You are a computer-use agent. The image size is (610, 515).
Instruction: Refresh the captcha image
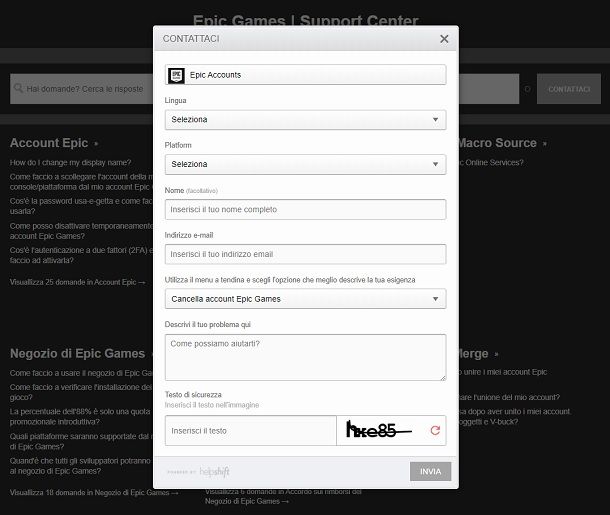(435, 430)
